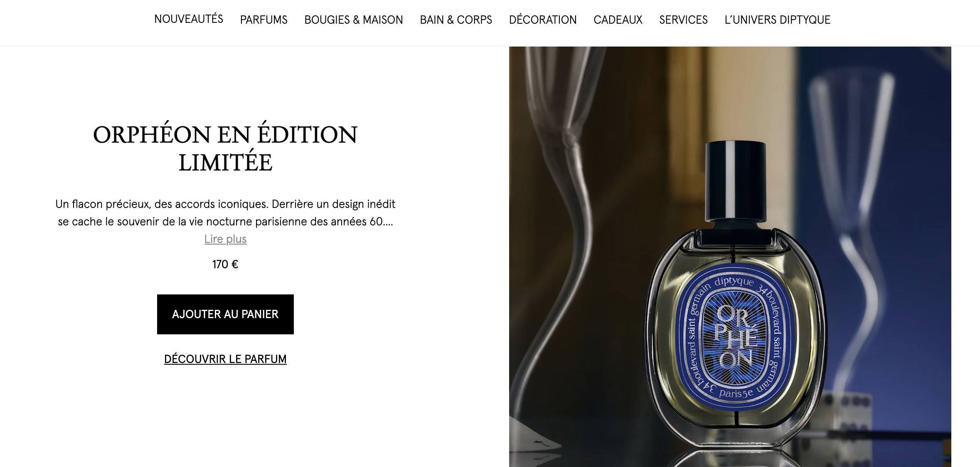This screenshot has height=467, width=980.
Task: Add Orphéon to cart with Ajouter au panier
Action: pyautogui.click(x=225, y=314)
